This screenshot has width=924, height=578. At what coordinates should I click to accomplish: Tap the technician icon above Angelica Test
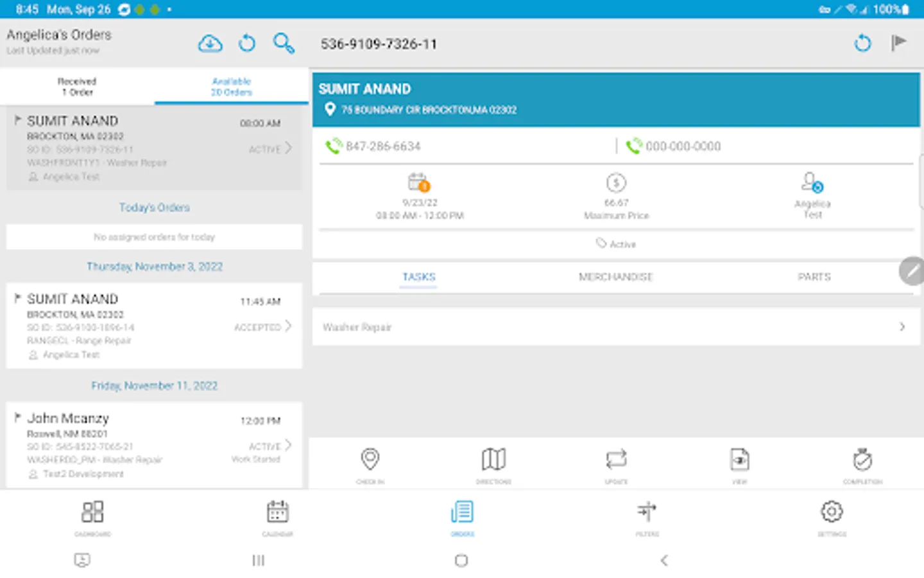click(812, 182)
